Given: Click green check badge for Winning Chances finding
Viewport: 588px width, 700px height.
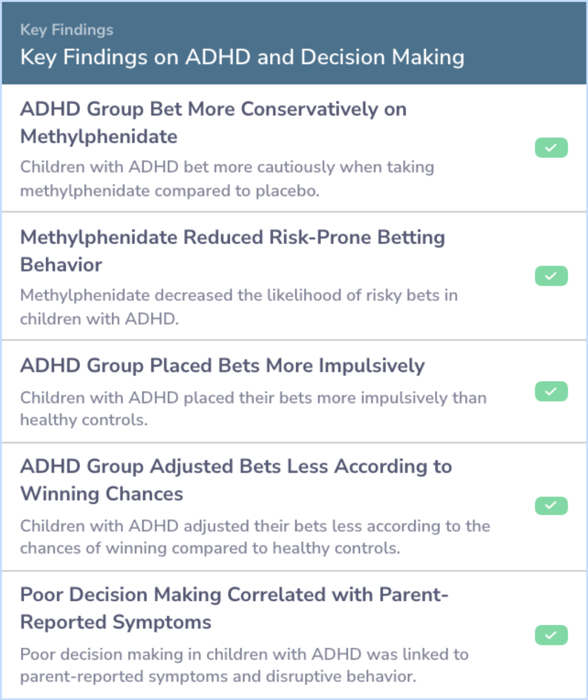Looking at the screenshot, I should coord(551,506).
